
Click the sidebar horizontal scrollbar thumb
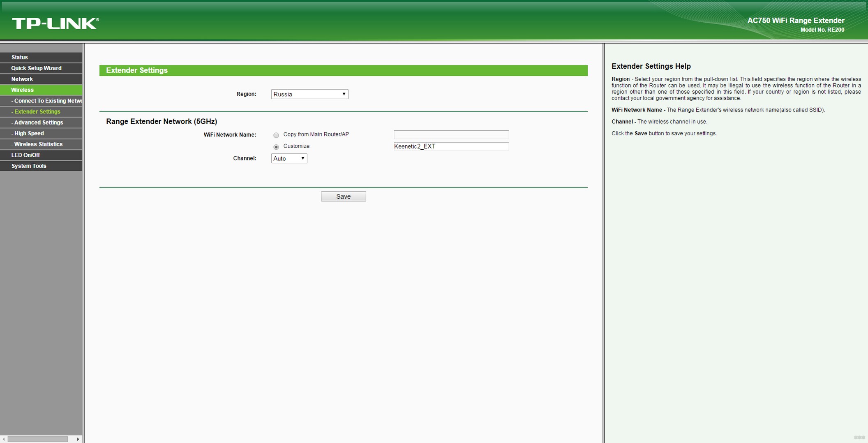pyautogui.click(x=38, y=439)
